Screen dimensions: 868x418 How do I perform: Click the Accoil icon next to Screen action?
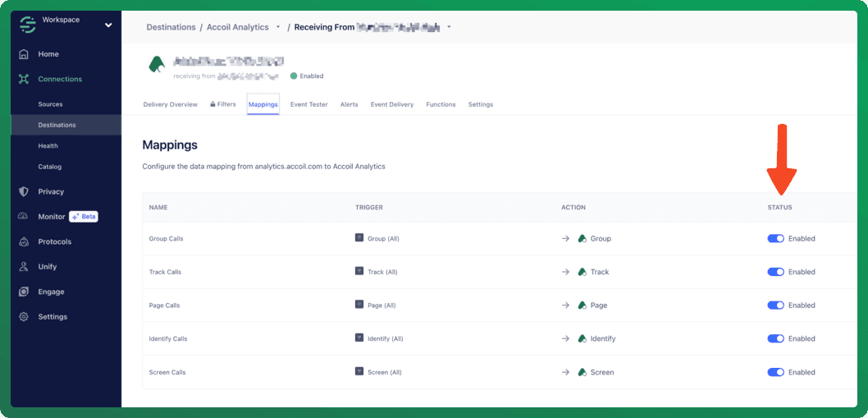coord(582,372)
